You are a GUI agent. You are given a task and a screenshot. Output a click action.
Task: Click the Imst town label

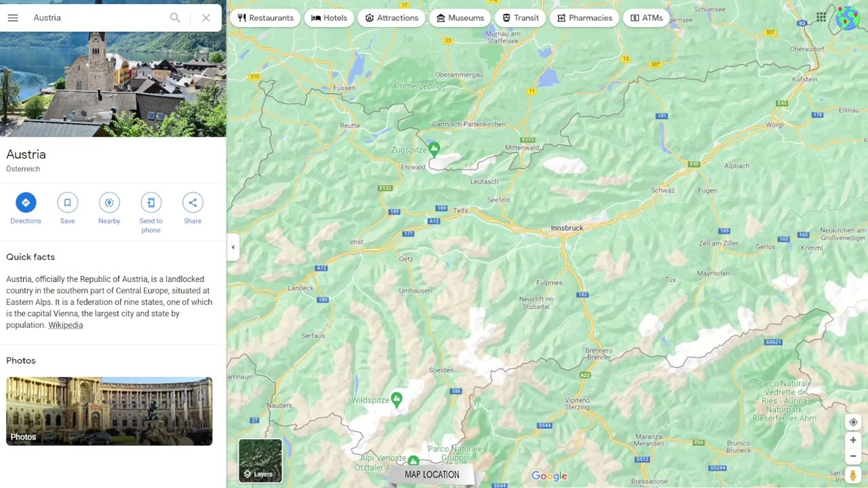pyautogui.click(x=356, y=242)
